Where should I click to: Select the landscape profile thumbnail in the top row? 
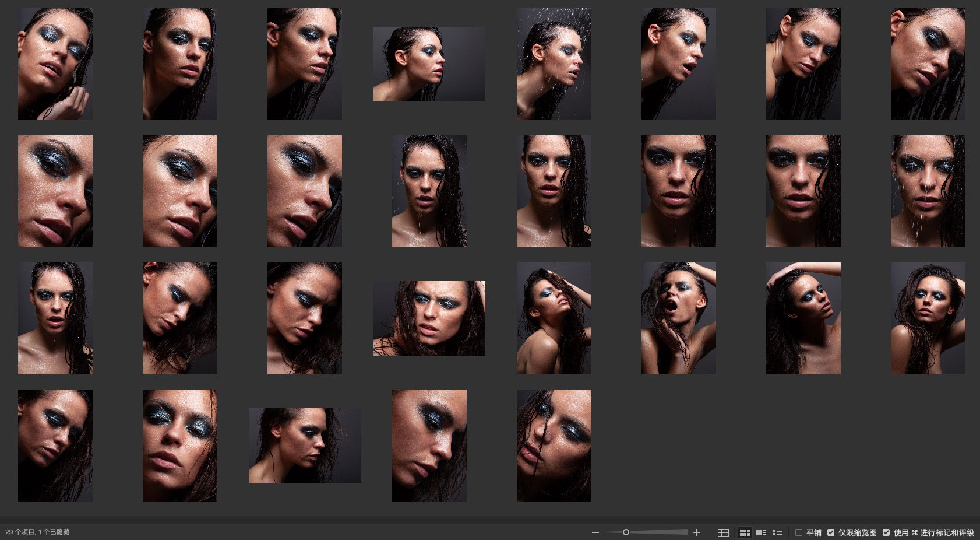[429, 64]
